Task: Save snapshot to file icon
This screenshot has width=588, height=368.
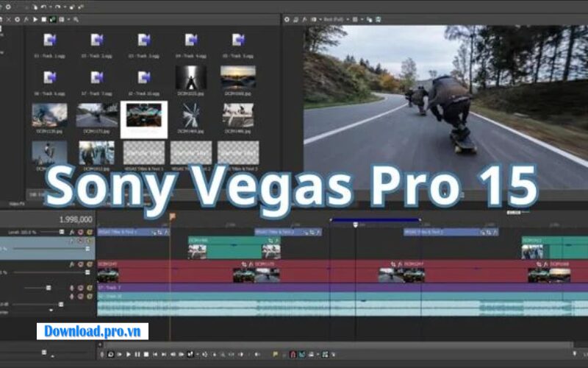Action: point(378,20)
